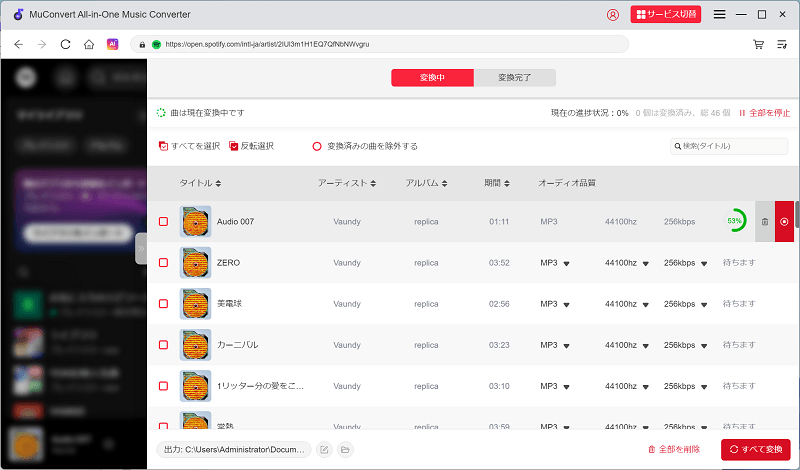Viewport: 800px width, 470px height.
Task: Click 全部を削除 to delete all
Action: click(674, 450)
